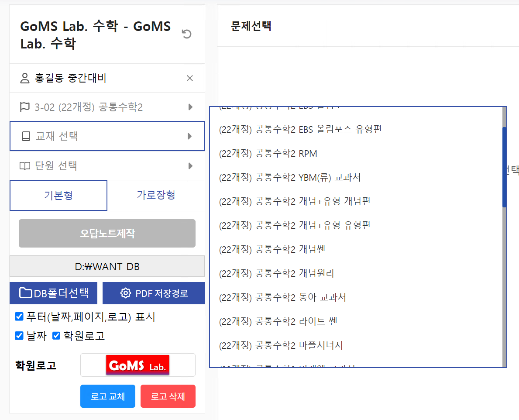This screenshot has height=420, width=519.
Task: Click the flag icon beside 3-02 (22개정) 공통수학2
Action: tap(25, 107)
